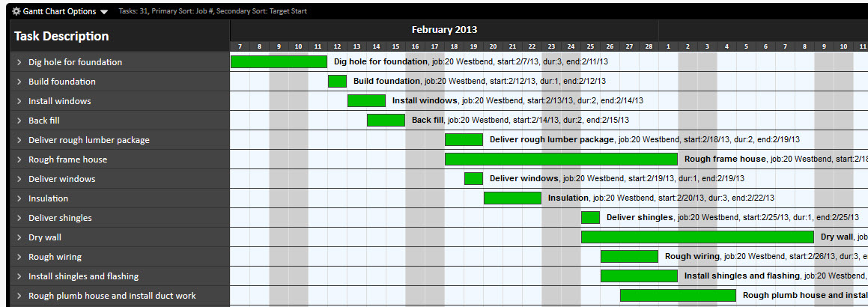Viewport: 868px width, 307px height.
Task: Select Back fill task name
Action: [43, 121]
